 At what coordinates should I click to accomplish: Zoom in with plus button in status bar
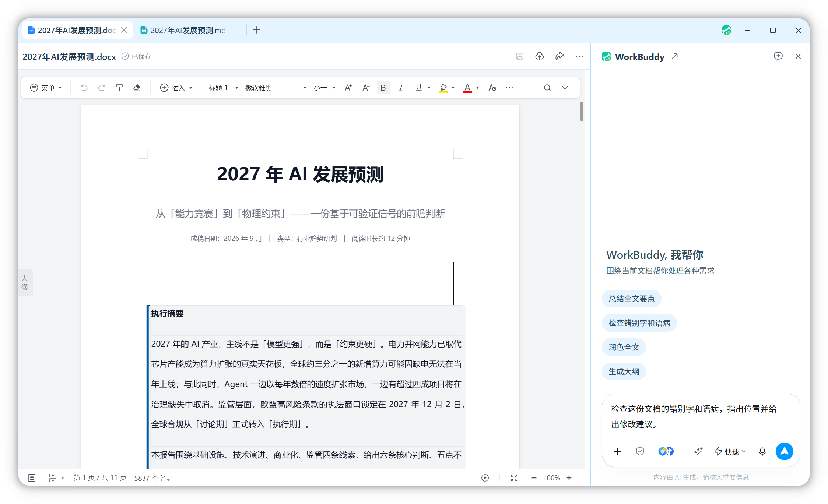click(x=569, y=478)
